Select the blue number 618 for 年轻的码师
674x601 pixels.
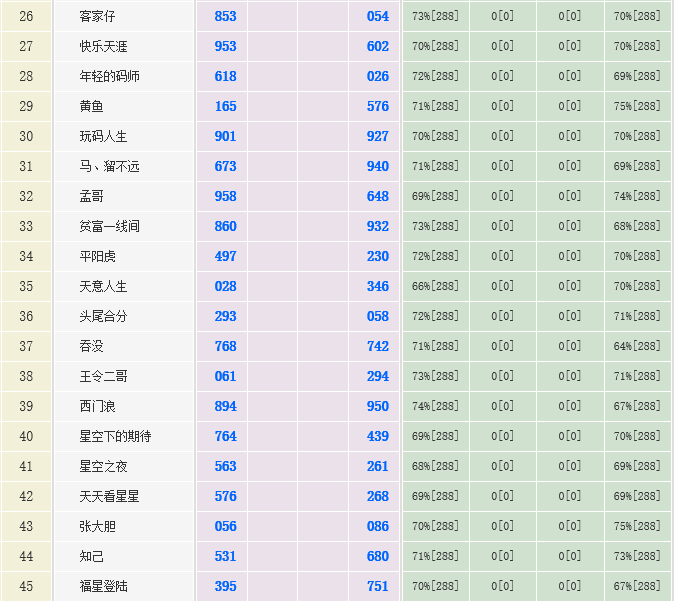(x=225, y=76)
